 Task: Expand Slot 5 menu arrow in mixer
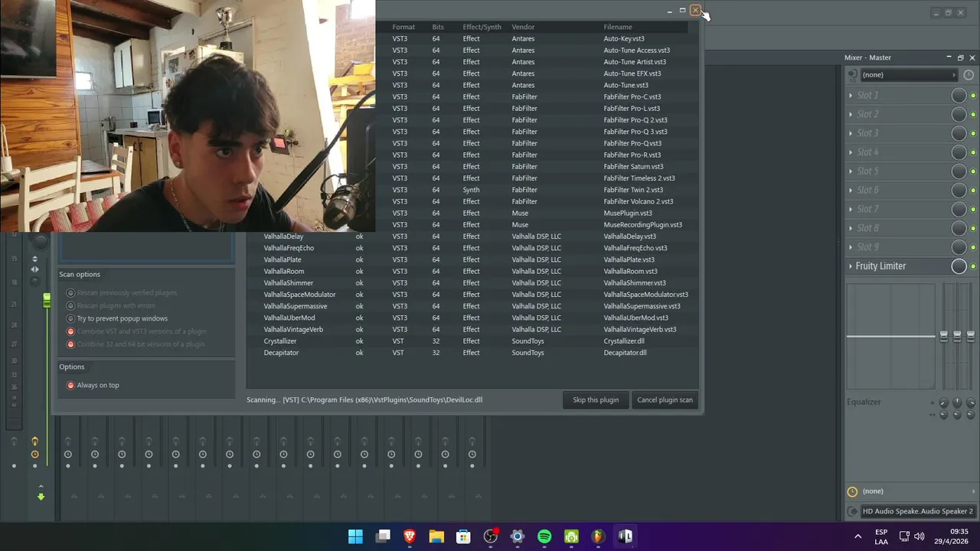[851, 171]
